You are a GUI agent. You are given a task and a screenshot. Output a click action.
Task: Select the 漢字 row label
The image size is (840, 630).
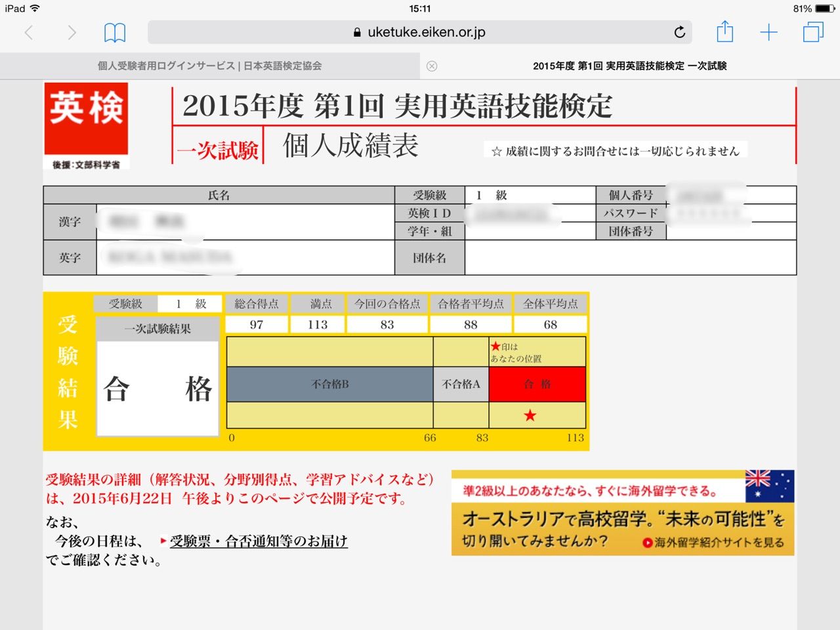70,222
